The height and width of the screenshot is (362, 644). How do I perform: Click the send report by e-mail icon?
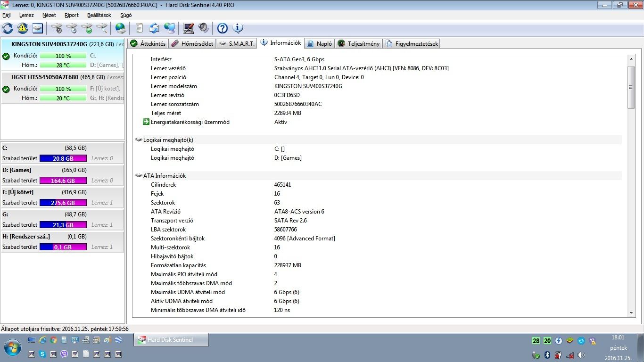coord(155,28)
